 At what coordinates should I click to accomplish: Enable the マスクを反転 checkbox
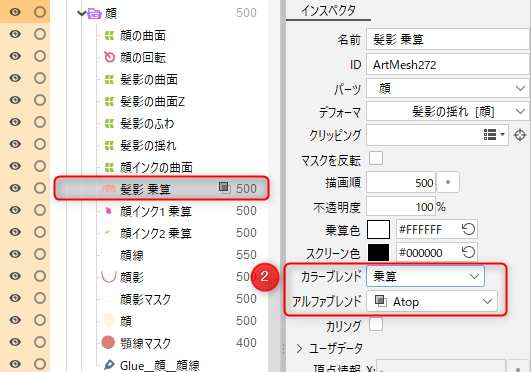click(376, 158)
